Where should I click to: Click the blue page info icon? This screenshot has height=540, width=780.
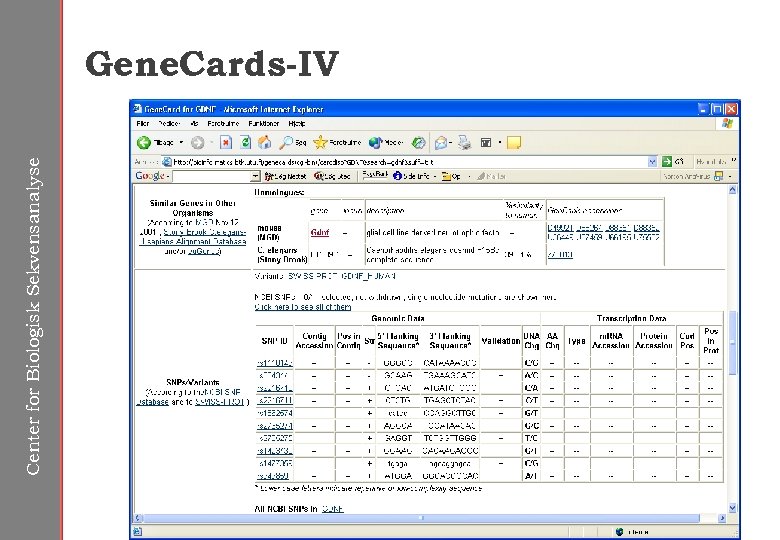pos(397,176)
